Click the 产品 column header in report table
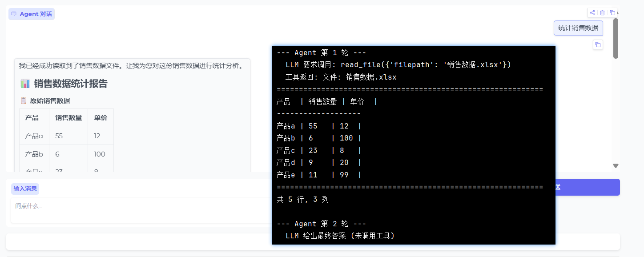644x257 pixels. (34, 118)
